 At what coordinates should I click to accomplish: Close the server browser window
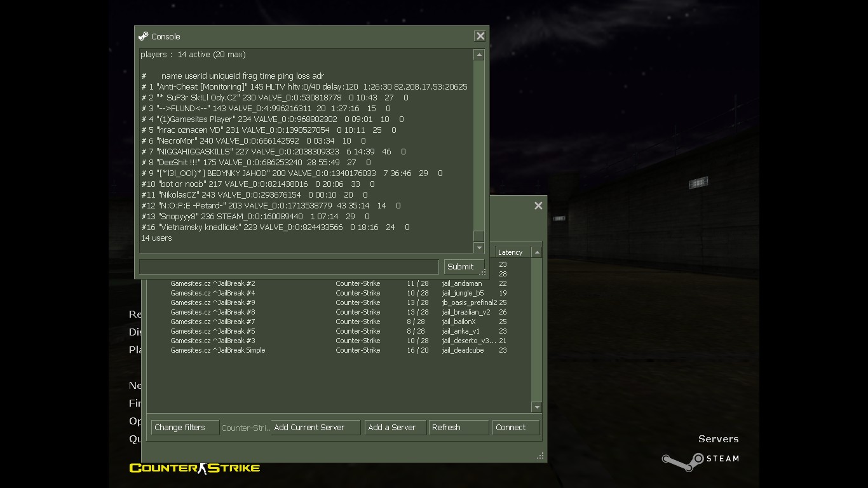pyautogui.click(x=538, y=205)
